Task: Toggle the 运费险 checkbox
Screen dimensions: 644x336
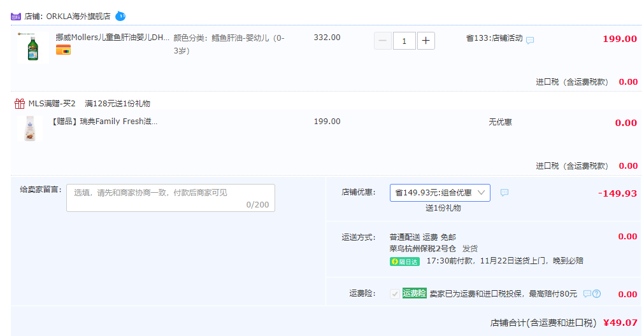Action: point(395,294)
